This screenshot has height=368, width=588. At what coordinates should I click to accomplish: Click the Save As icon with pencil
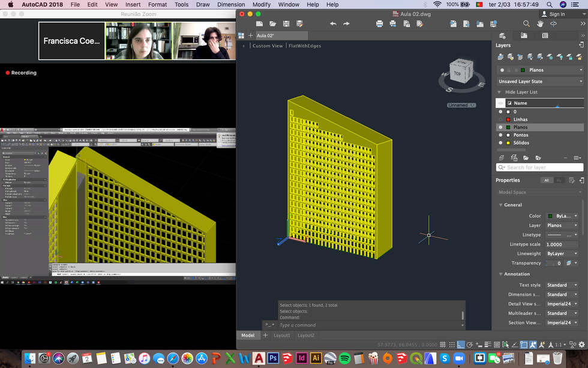point(299,23)
